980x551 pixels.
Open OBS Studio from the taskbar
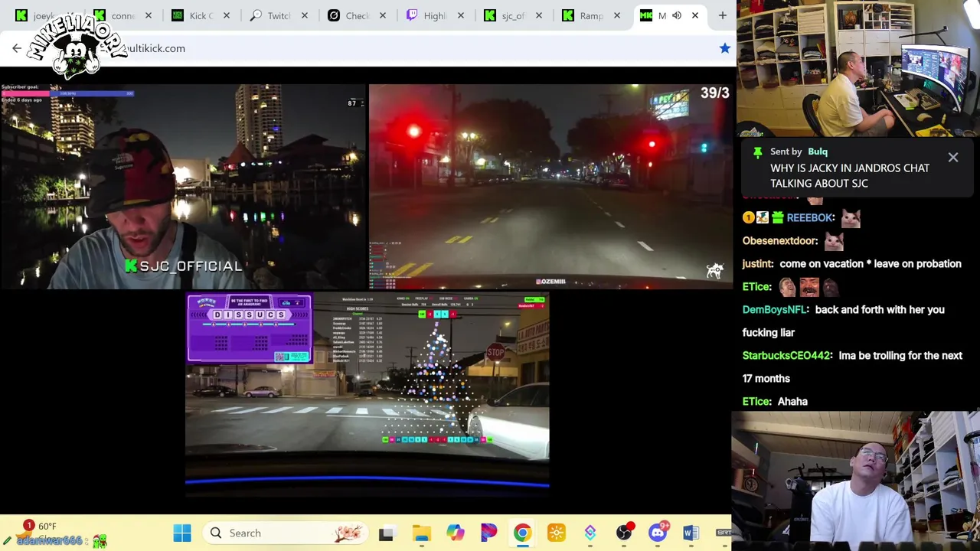click(625, 533)
